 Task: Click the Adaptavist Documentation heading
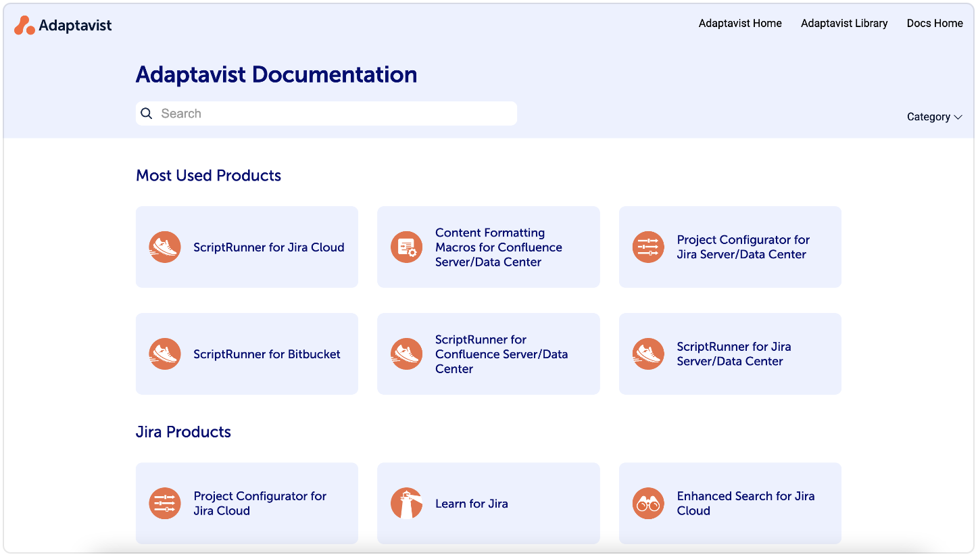[x=276, y=74]
